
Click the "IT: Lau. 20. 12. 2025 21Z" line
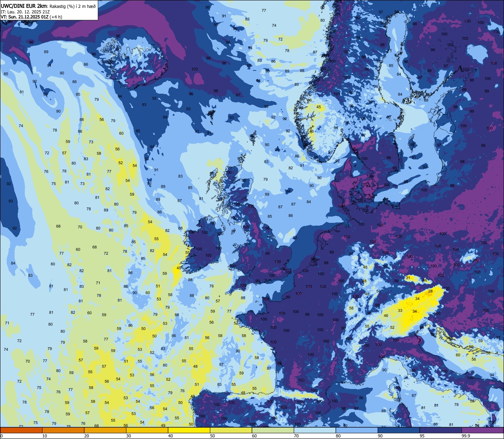25,11
